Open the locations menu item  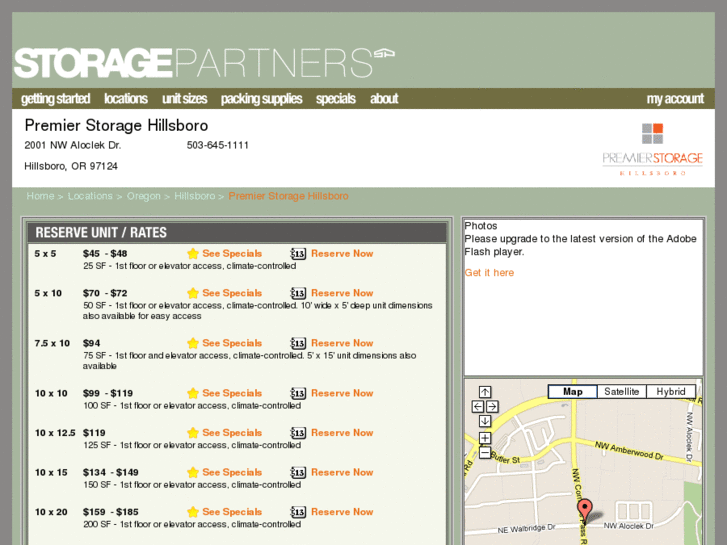[126, 98]
